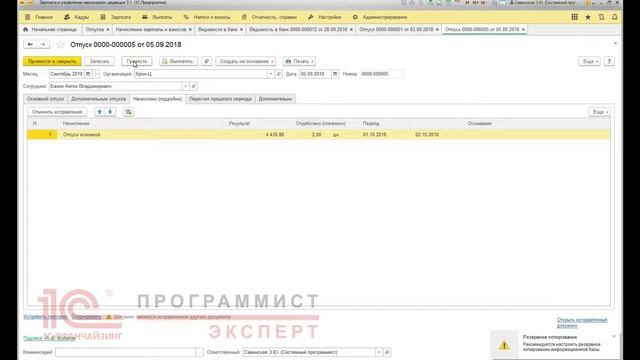
Task: Click the Номер field 0000-000005
Action: click(x=382, y=74)
